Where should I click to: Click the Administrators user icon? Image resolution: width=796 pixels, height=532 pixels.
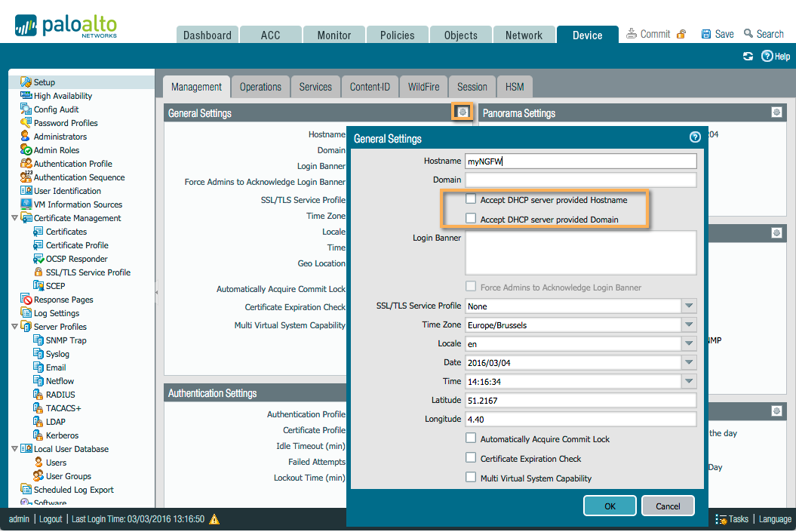pos(26,136)
